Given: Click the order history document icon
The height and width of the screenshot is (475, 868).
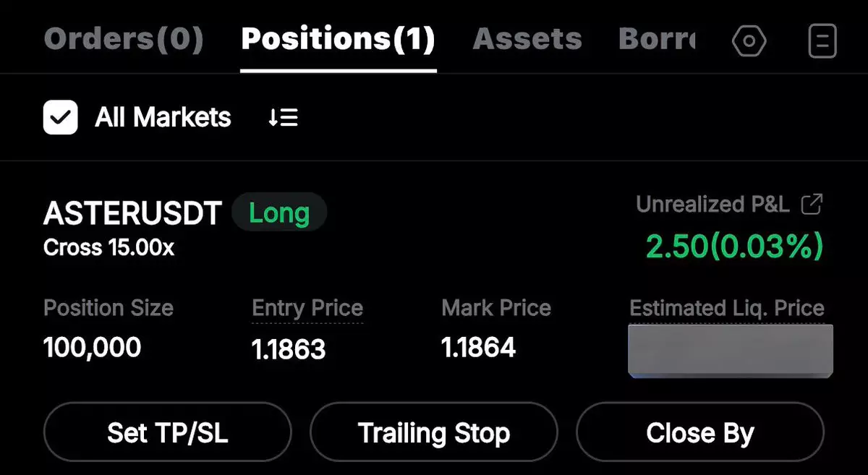Looking at the screenshot, I should point(822,41).
